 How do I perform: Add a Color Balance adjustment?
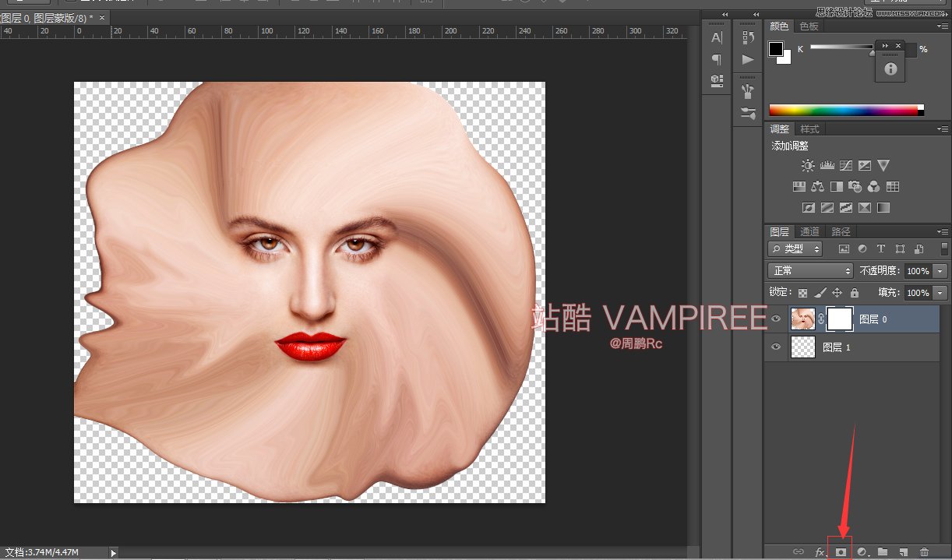click(x=817, y=187)
